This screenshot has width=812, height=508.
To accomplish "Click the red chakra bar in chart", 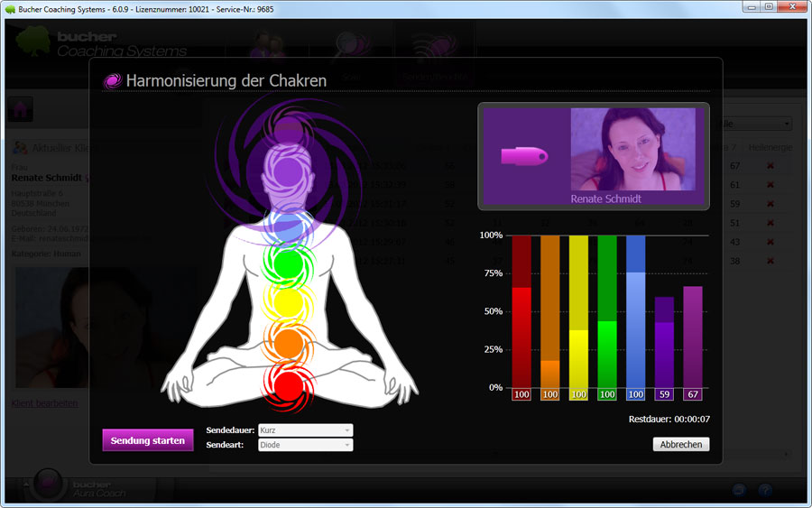I will tap(521, 311).
